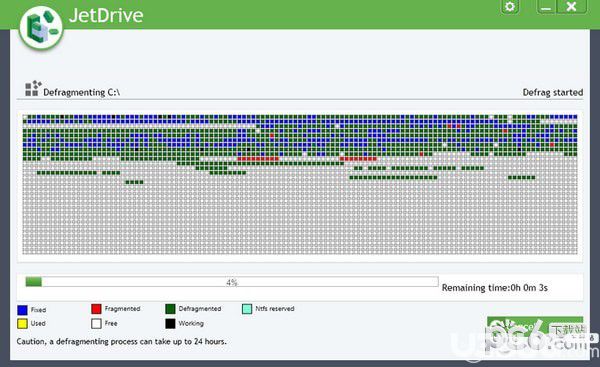Image resolution: width=600 pixels, height=367 pixels.
Task: Click the blocks icon beside Defragmenting C:\
Action: (x=33, y=88)
